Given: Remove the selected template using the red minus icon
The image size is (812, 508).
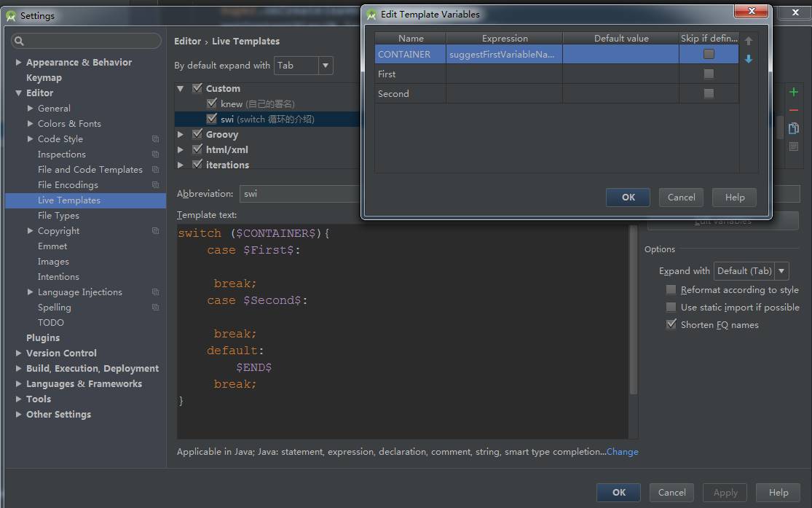Looking at the screenshot, I should point(794,111).
